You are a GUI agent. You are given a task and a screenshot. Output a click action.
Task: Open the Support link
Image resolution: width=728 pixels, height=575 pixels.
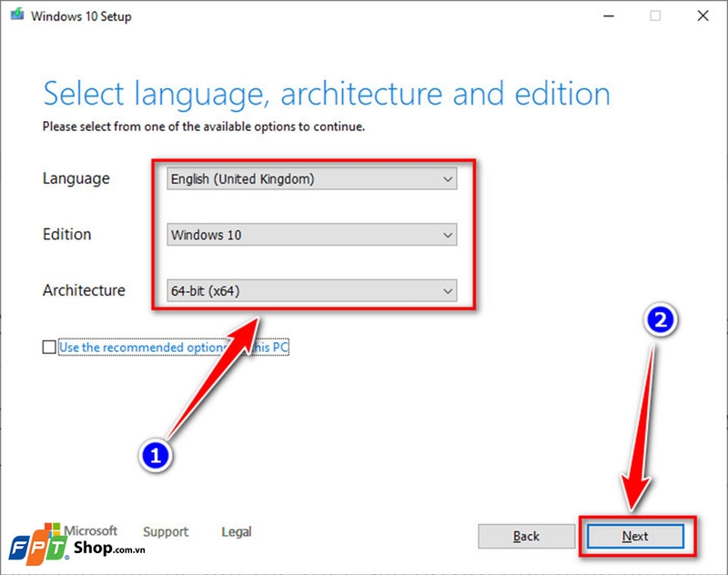pyautogui.click(x=166, y=532)
